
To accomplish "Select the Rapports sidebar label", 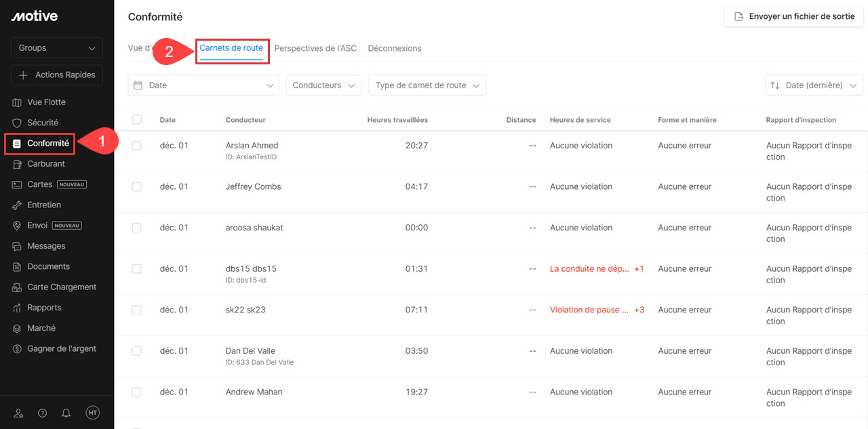I will click(x=44, y=308).
